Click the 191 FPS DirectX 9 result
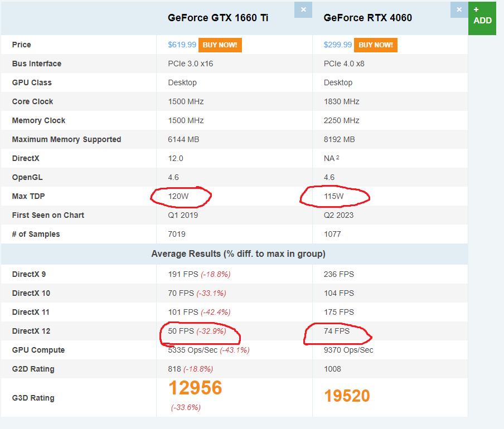The width and height of the screenshot is (504, 429). pyautogui.click(x=183, y=274)
